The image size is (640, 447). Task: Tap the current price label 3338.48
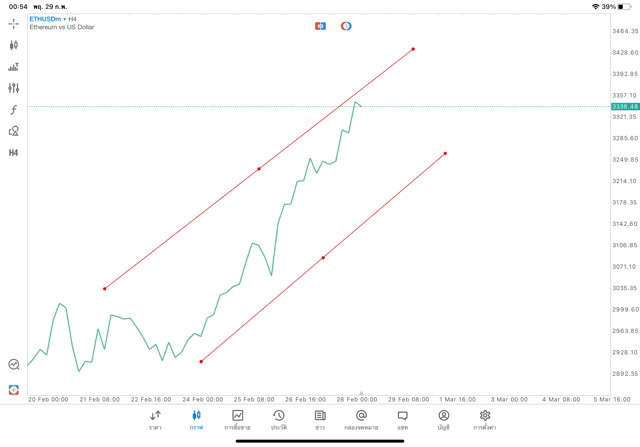point(625,106)
